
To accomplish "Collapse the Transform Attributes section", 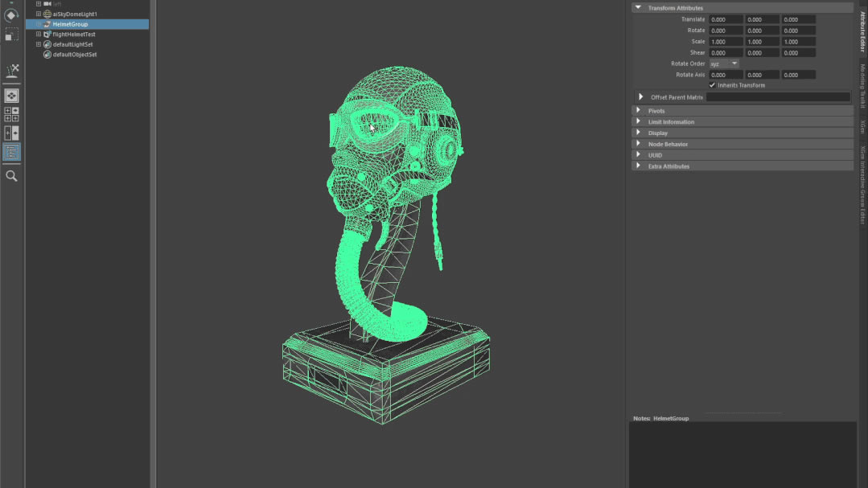I will (636, 7).
